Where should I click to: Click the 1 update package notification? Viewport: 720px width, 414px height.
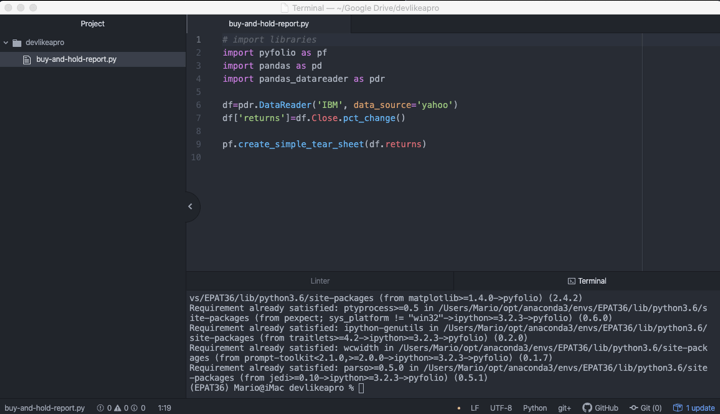(694, 408)
